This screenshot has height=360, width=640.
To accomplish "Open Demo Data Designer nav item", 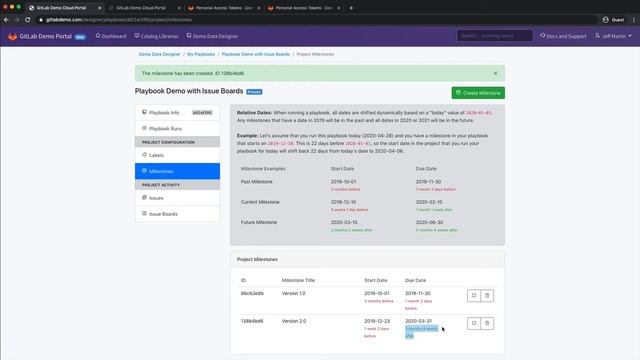I will (212, 36).
